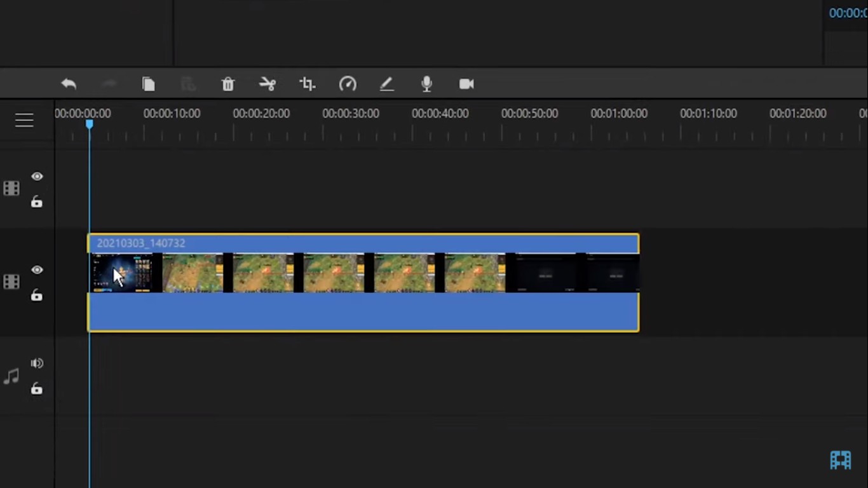
Task: Click the Undo arrow in the toolbar
Action: point(69,84)
